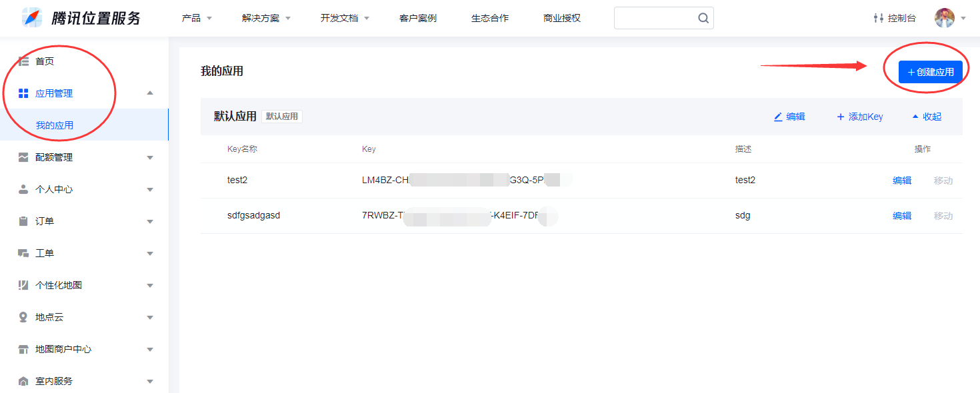Click the 个人中心 person icon
Image resolution: width=980 pixels, height=393 pixels.
tap(23, 189)
